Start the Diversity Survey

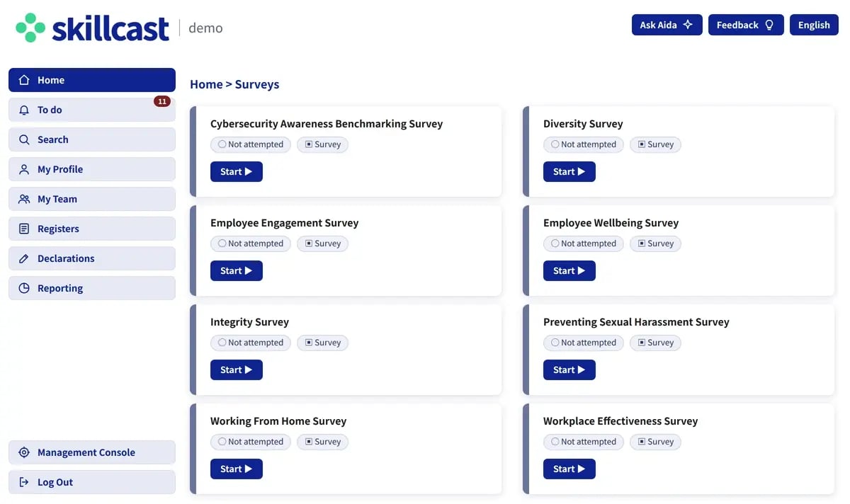point(569,171)
